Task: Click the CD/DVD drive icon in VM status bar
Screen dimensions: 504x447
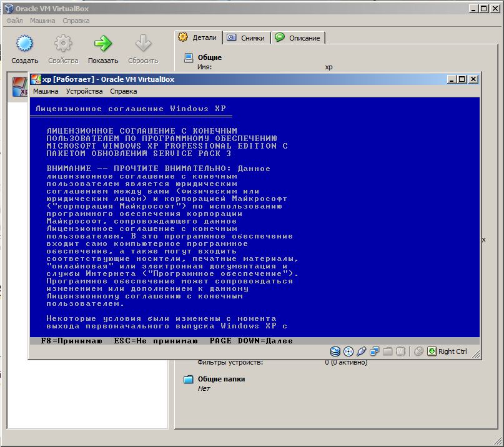Action: point(348,351)
